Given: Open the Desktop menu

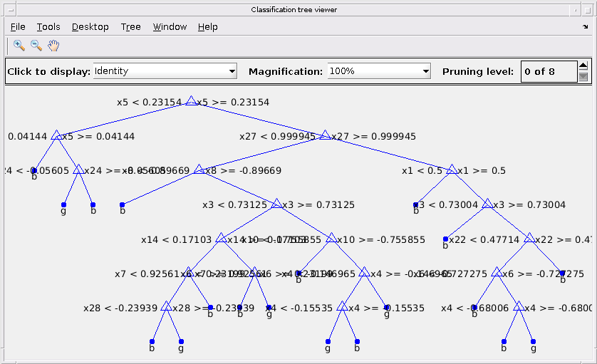Looking at the screenshot, I should [90, 26].
